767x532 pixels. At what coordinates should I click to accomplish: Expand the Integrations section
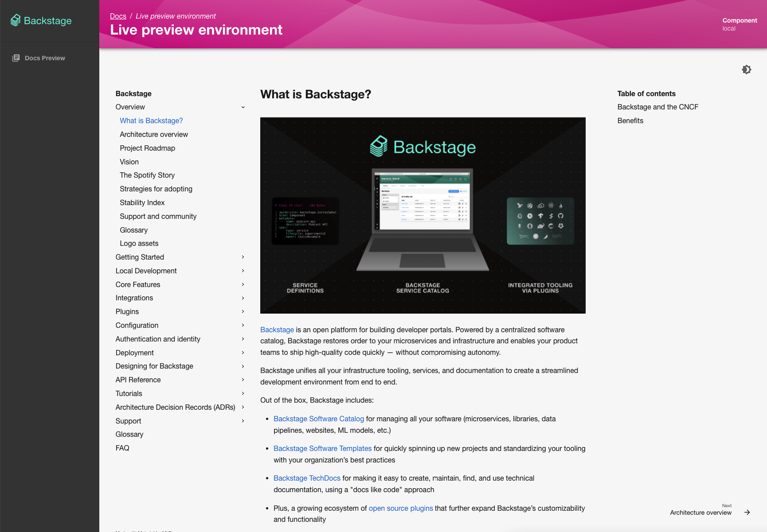243,298
